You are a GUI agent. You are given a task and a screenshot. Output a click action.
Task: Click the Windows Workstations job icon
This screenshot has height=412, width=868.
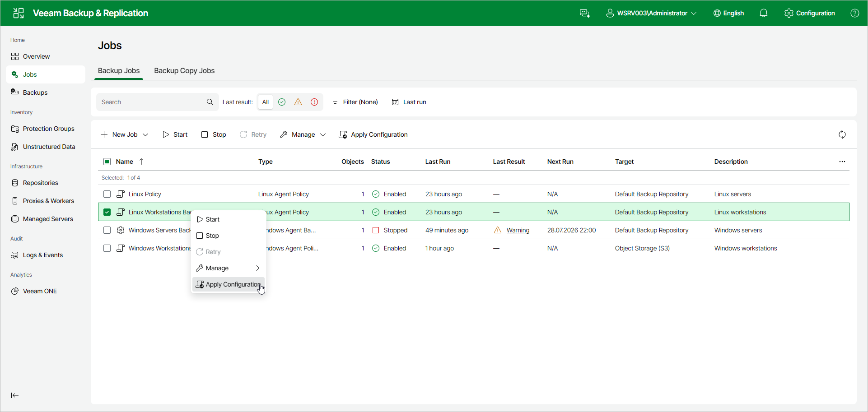tap(121, 248)
